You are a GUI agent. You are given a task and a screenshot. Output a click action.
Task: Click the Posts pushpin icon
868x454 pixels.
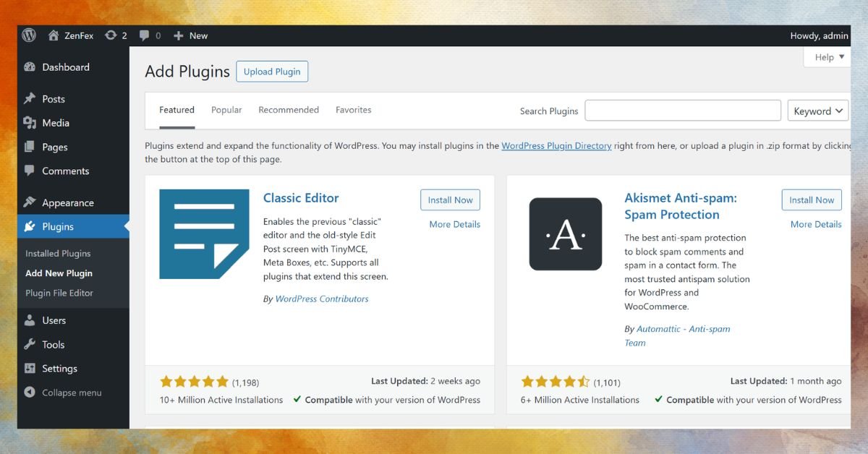(30, 99)
